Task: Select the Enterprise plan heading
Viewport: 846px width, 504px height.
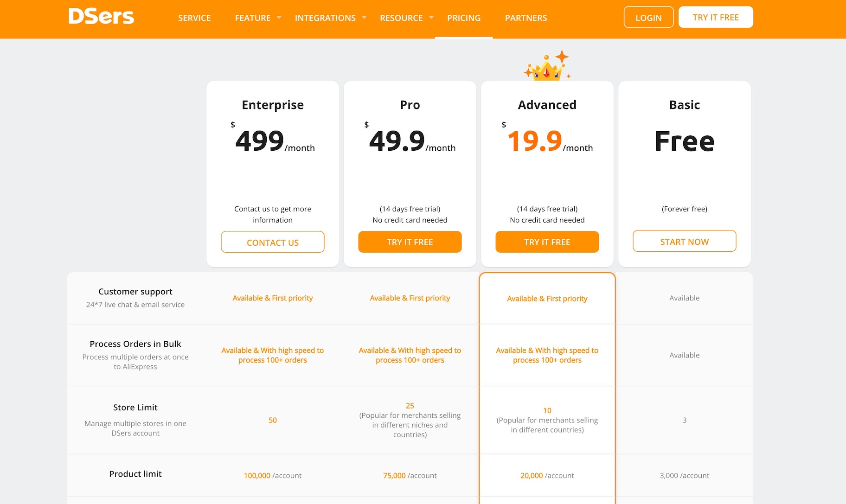Action: coord(273,105)
